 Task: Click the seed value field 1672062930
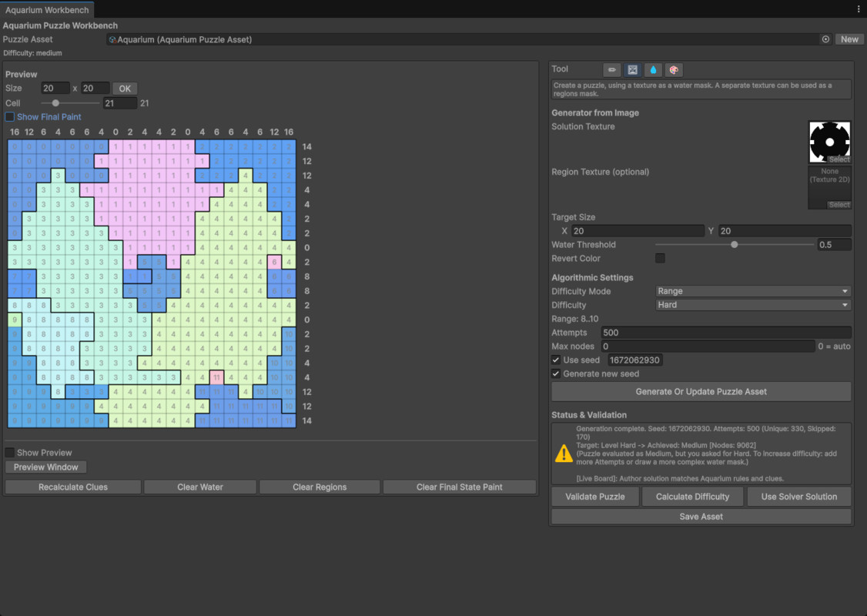634,360
